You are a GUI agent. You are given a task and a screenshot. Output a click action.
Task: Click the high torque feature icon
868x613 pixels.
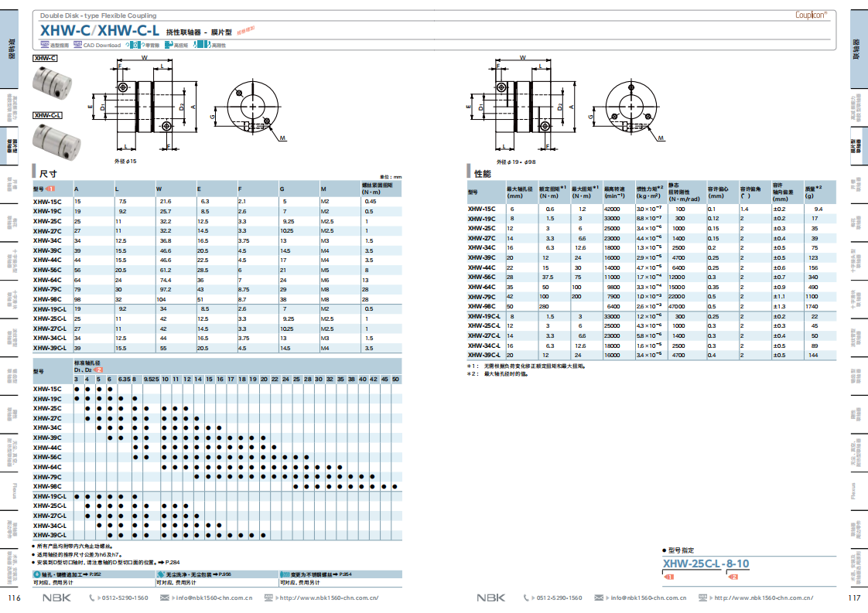coord(168,45)
